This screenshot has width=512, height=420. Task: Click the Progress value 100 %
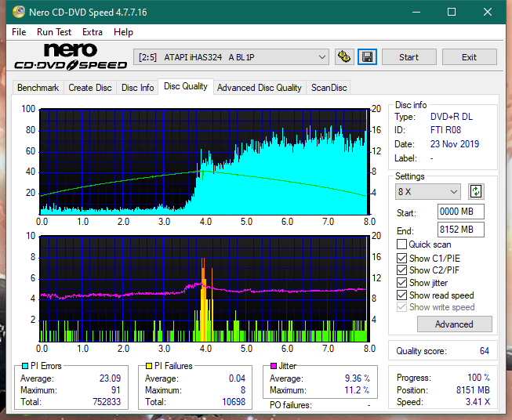pyautogui.click(x=478, y=378)
